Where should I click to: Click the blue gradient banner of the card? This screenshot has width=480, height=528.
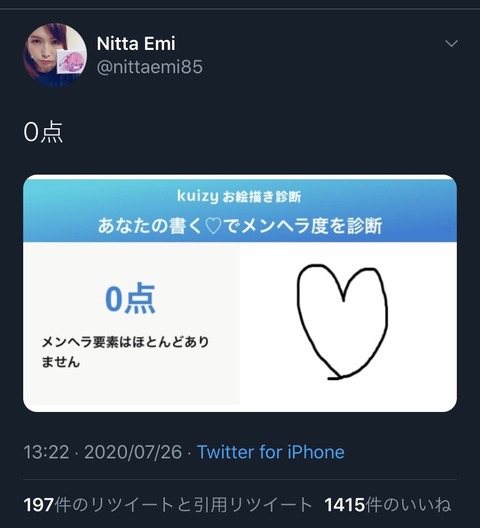[240, 209]
